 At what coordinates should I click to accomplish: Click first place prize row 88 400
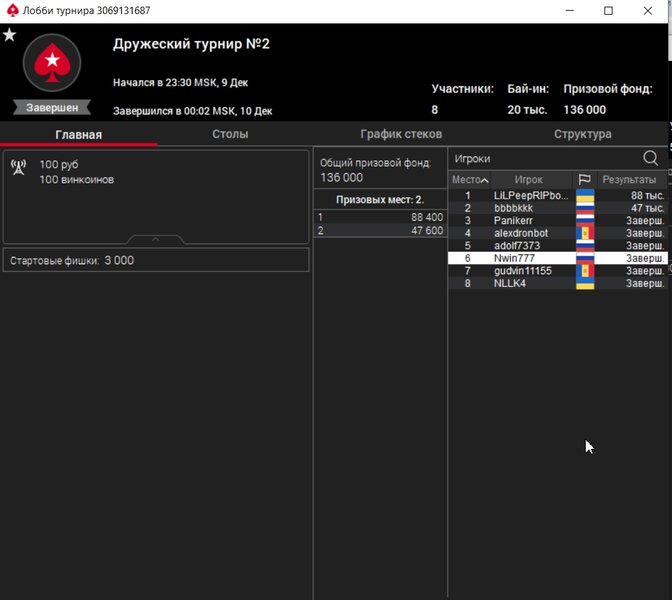(x=380, y=217)
